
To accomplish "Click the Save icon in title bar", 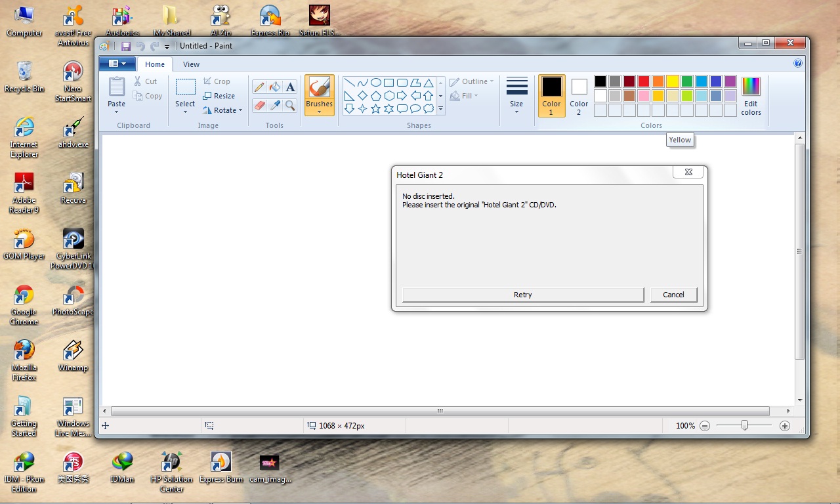I will point(126,46).
